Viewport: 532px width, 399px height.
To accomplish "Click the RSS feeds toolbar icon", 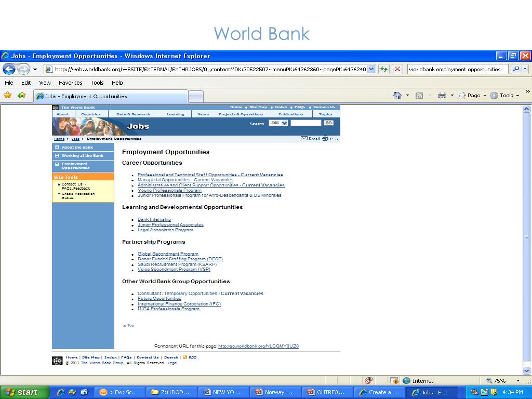I will click(x=419, y=96).
